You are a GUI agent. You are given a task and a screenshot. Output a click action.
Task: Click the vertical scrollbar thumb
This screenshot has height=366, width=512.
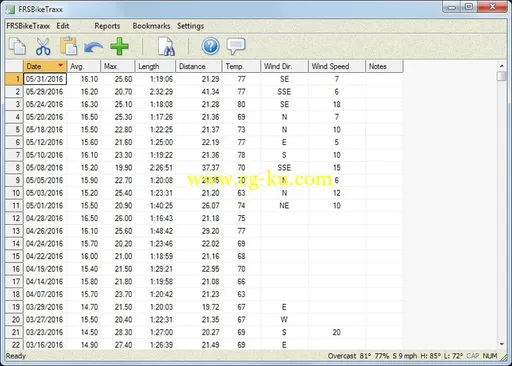[x=501, y=76]
